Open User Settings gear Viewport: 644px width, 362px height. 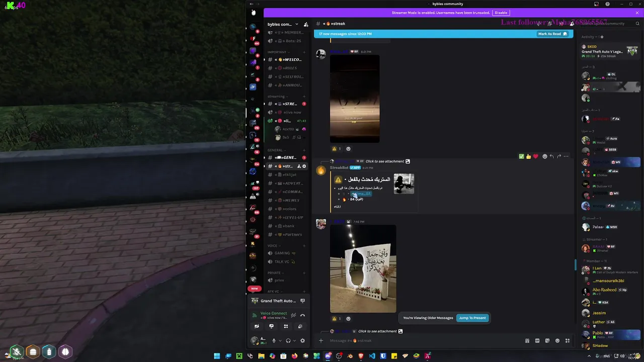point(302,340)
